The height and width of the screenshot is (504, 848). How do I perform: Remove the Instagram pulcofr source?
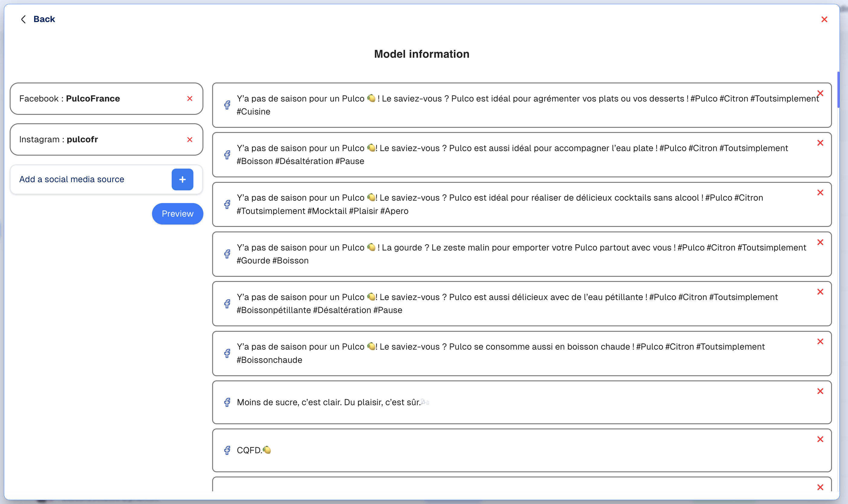190,140
